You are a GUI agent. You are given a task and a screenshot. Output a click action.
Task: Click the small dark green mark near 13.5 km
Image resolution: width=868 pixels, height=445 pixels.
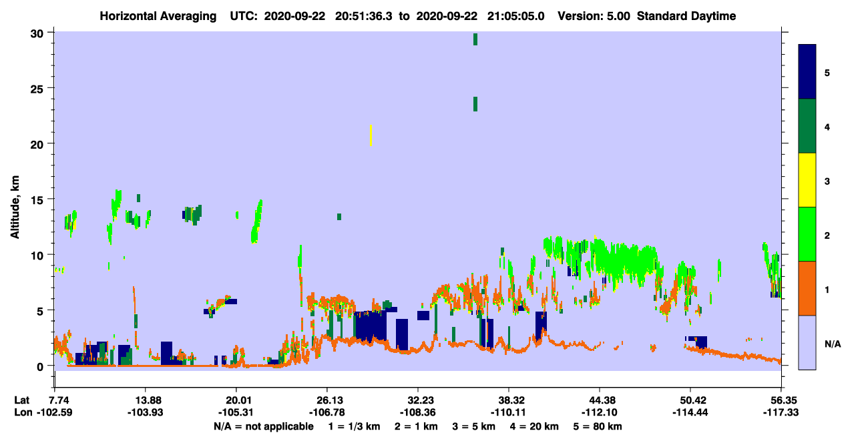[339, 216]
